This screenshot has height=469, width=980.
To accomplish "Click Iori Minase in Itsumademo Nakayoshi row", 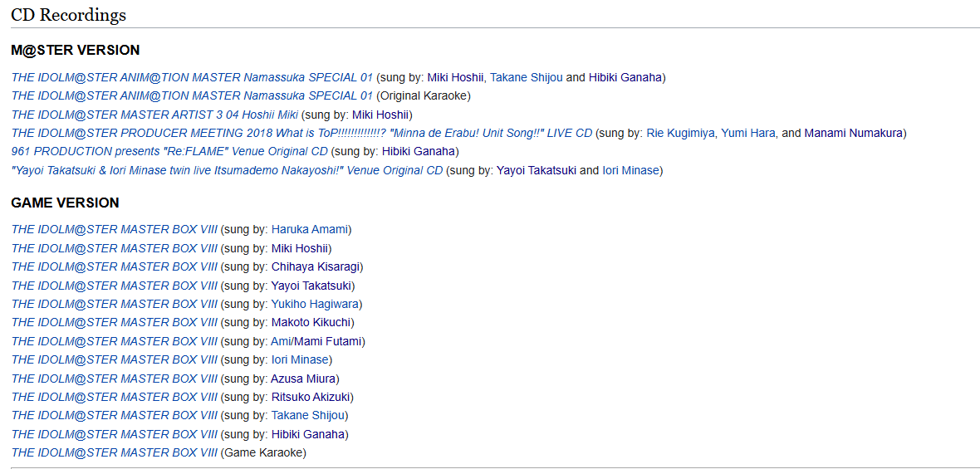I will click(x=630, y=170).
